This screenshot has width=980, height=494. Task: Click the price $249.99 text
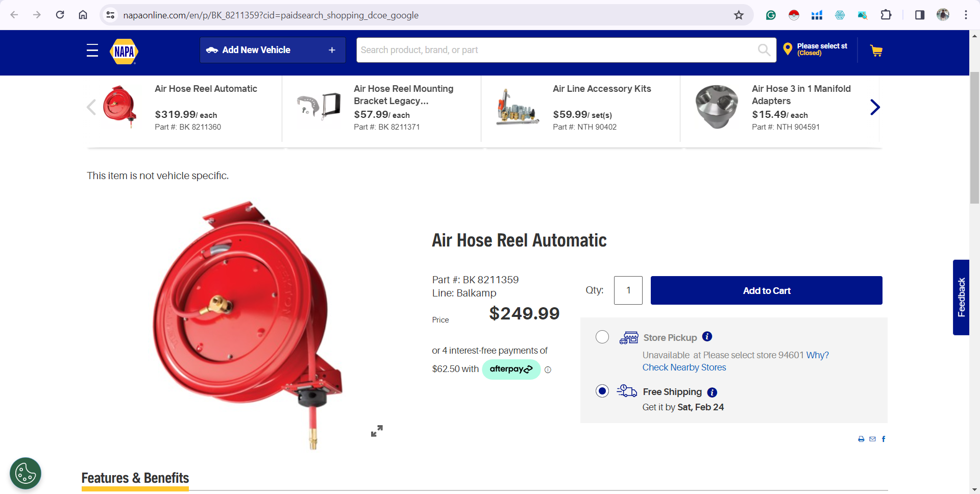tap(524, 313)
